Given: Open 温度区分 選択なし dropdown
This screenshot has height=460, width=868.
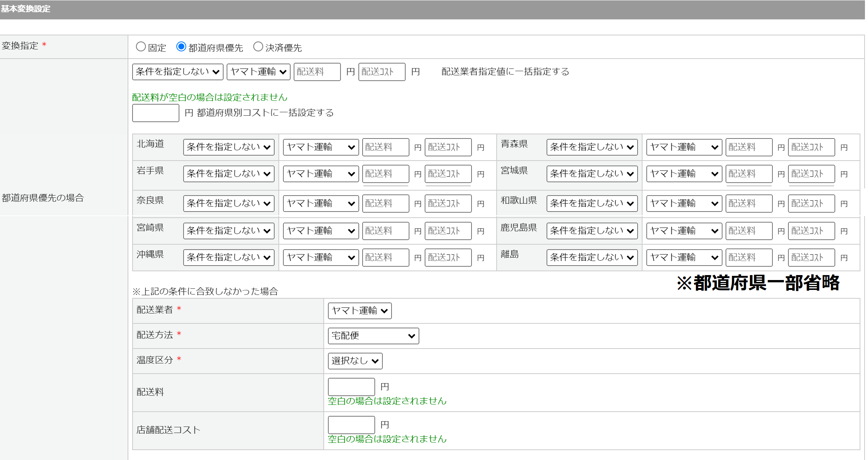Looking at the screenshot, I should (355, 361).
